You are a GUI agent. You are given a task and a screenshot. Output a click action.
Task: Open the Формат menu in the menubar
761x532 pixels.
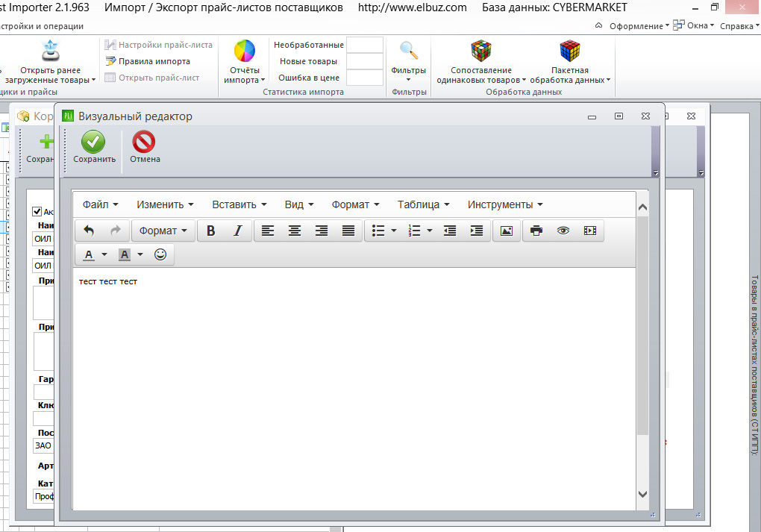point(355,205)
